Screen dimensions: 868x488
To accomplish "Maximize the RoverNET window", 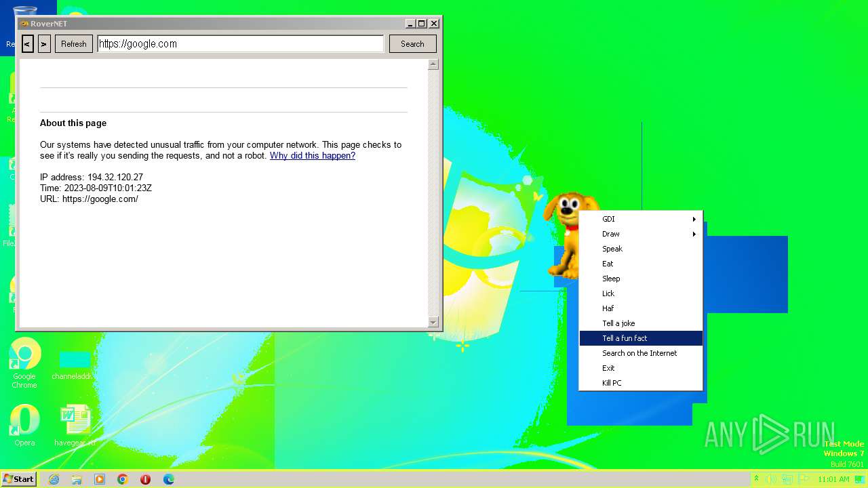I will 421,24.
